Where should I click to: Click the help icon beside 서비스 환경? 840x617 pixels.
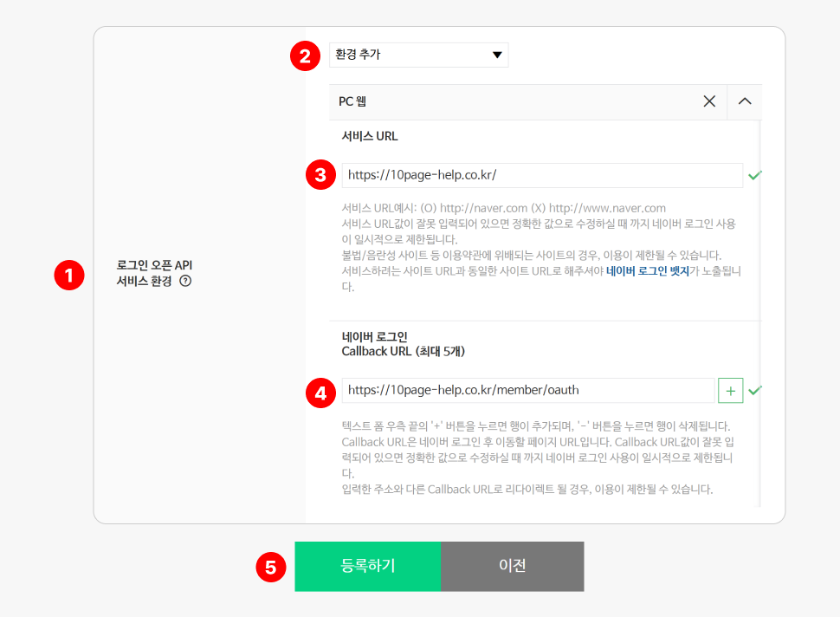click(x=185, y=281)
